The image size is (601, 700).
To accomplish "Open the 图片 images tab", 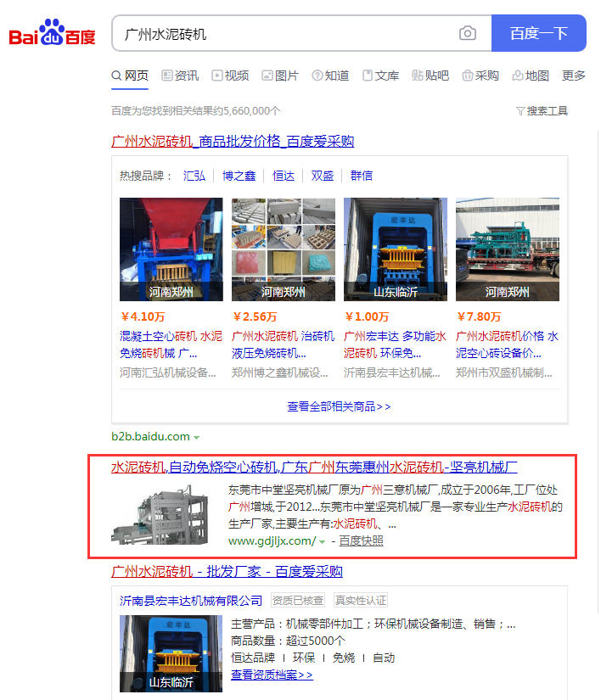I will (x=280, y=76).
